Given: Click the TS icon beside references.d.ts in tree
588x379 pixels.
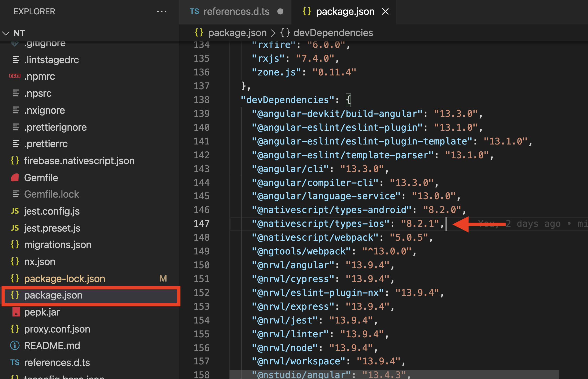Looking at the screenshot, I should (x=15, y=363).
